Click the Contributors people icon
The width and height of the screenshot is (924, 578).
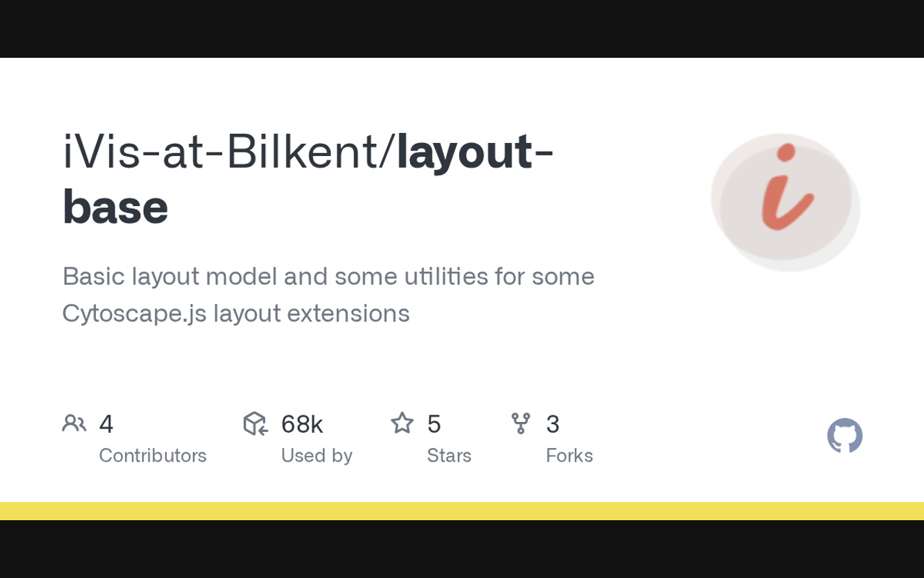[74, 423]
